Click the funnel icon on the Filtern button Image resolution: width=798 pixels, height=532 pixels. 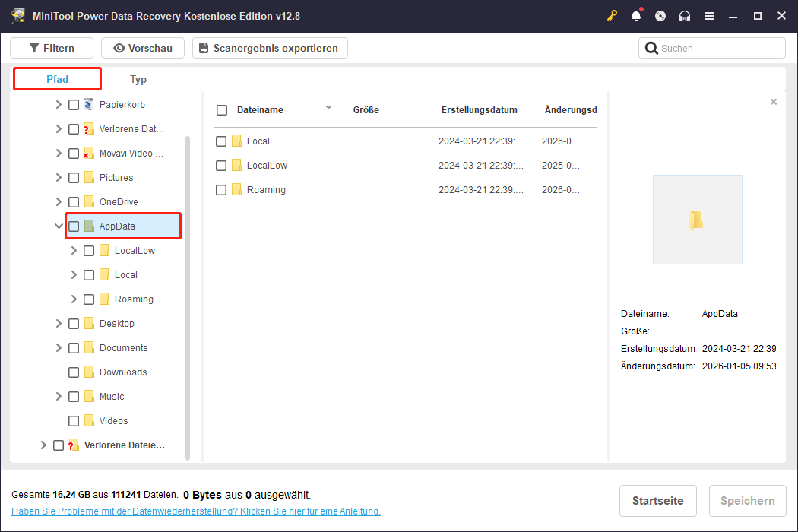(x=35, y=48)
